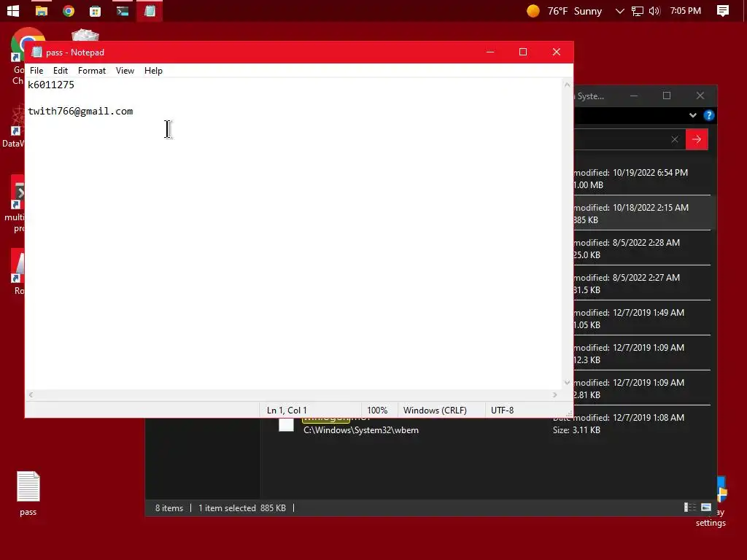The height and width of the screenshot is (560, 747).
Task: Open Microsoft Store from the taskbar
Action: click(x=96, y=10)
